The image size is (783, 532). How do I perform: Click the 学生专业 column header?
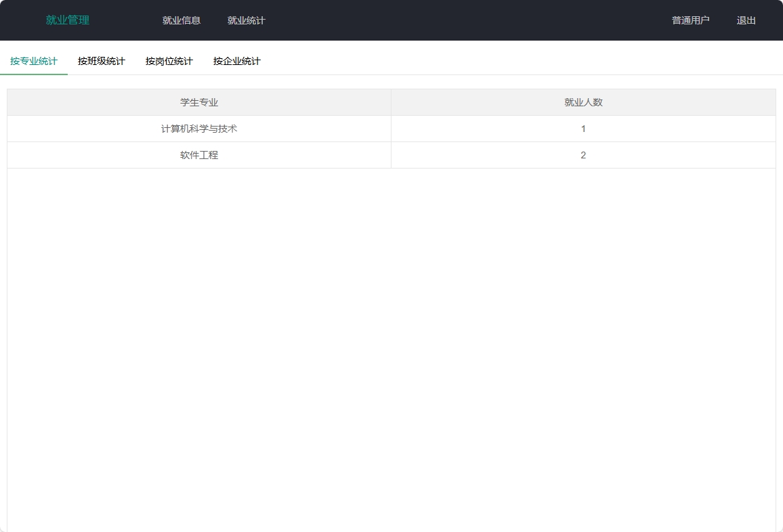(198, 102)
